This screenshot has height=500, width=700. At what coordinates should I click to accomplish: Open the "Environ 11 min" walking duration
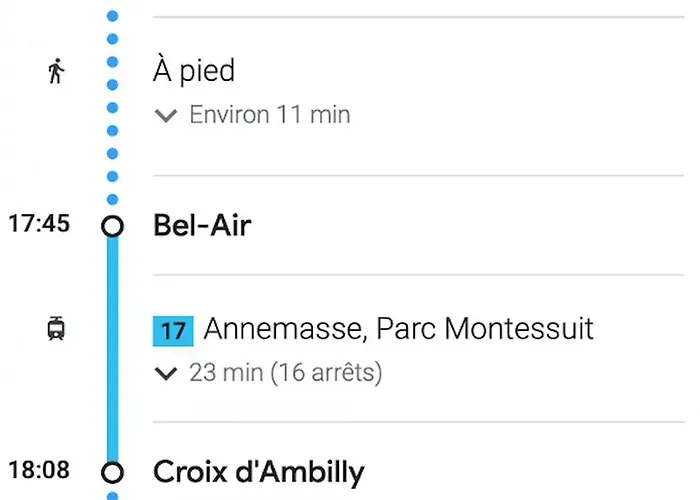[x=269, y=115]
